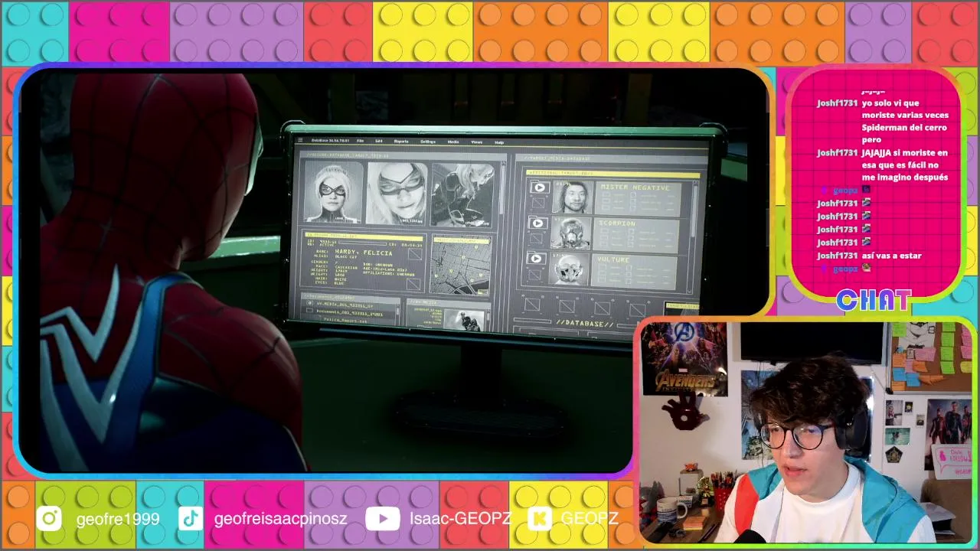Click the SCORPION name heading
Viewport: 980px width, 551px height.
click(x=617, y=223)
